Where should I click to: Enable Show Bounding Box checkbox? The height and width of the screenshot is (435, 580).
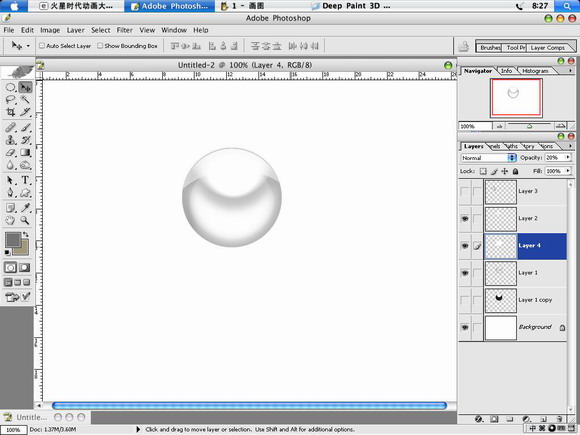click(100, 45)
